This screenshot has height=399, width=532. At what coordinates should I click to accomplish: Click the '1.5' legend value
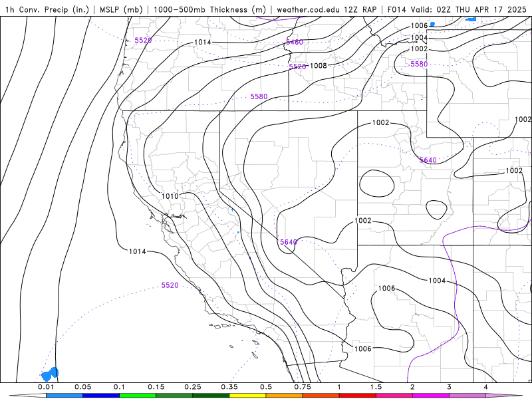pos(376,387)
